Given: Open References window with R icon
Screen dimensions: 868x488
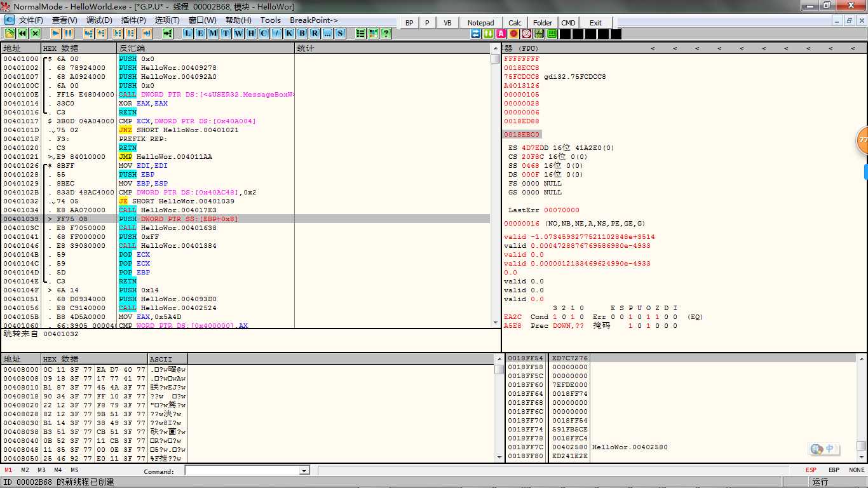Looking at the screenshot, I should pos(315,33).
